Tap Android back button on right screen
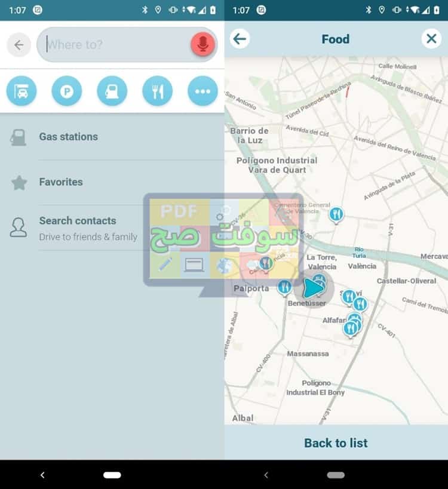 (x=266, y=475)
